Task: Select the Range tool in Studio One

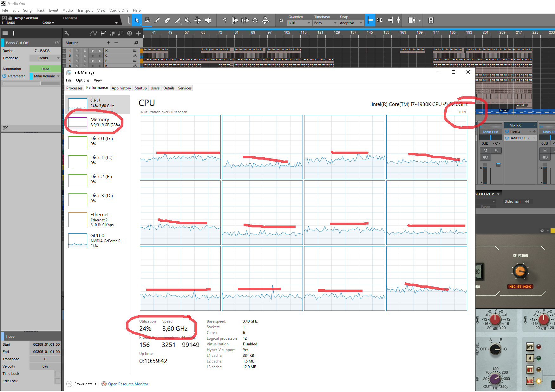Action: tap(147, 20)
